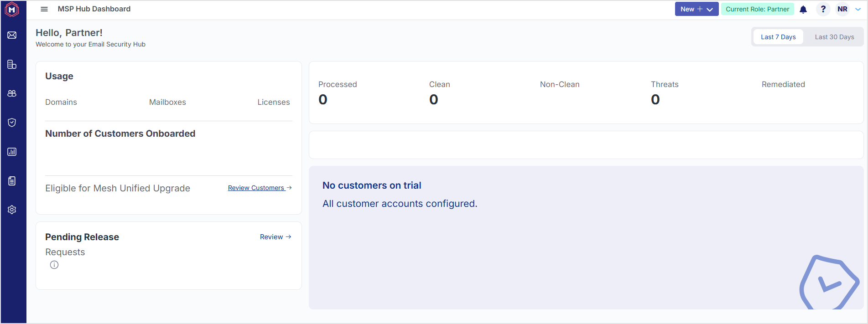Open the envelope email icon in sidebar
The image size is (868, 324).
click(12, 35)
